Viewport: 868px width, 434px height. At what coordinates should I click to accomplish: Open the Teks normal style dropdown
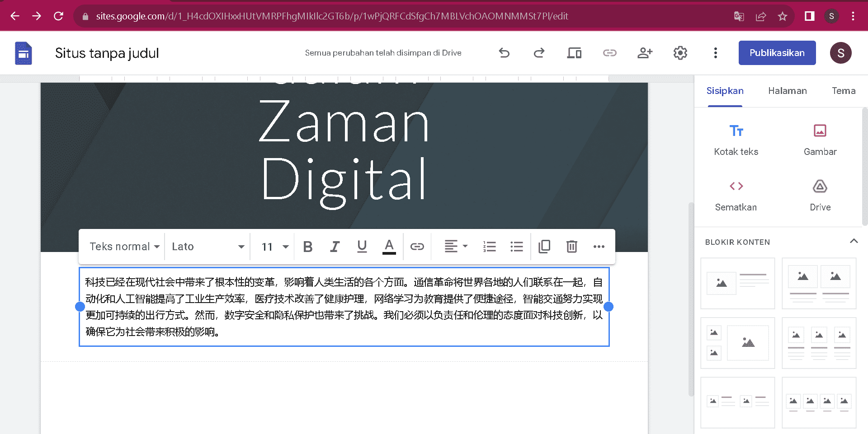[x=124, y=247]
